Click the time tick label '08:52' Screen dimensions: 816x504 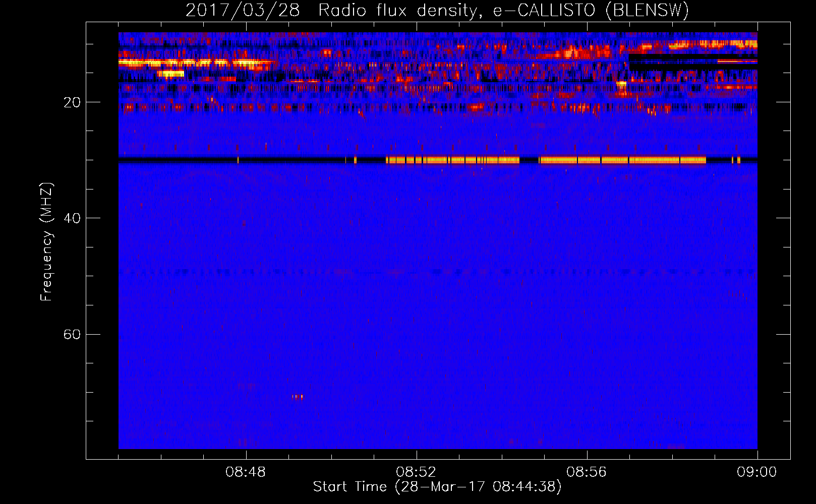coord(416,472)
